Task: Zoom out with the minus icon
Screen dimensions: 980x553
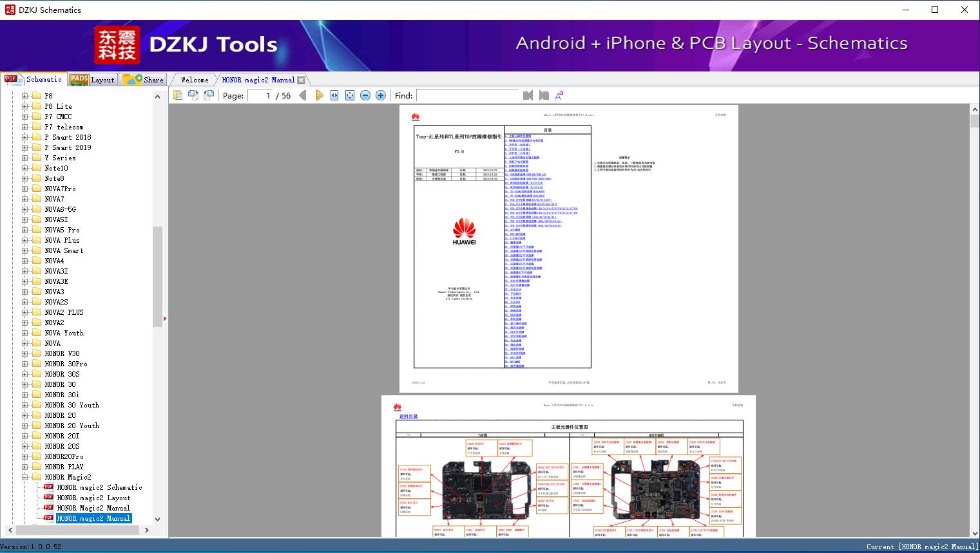Action: pyautogui.click(x=365, y=95)
